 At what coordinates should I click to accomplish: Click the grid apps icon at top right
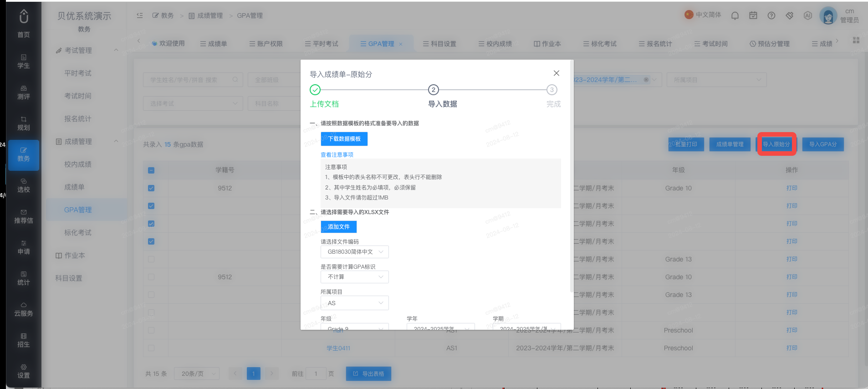(x=856, y=40)
